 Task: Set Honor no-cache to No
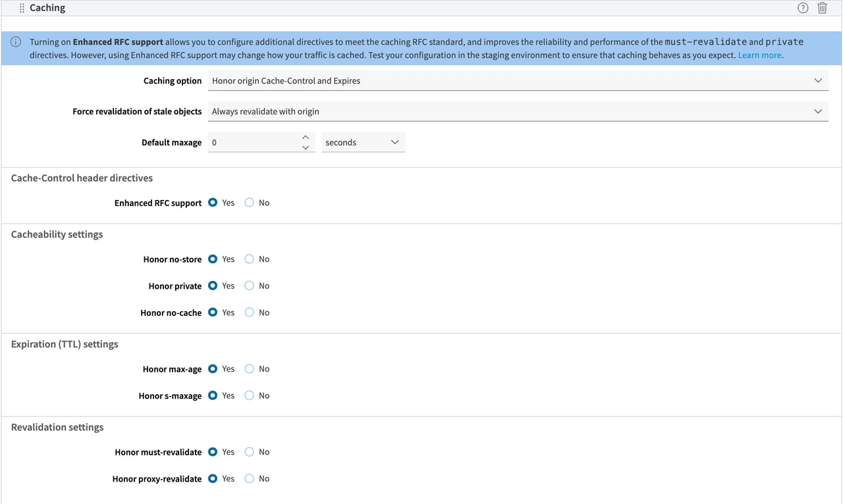click(x=249, y=313)
